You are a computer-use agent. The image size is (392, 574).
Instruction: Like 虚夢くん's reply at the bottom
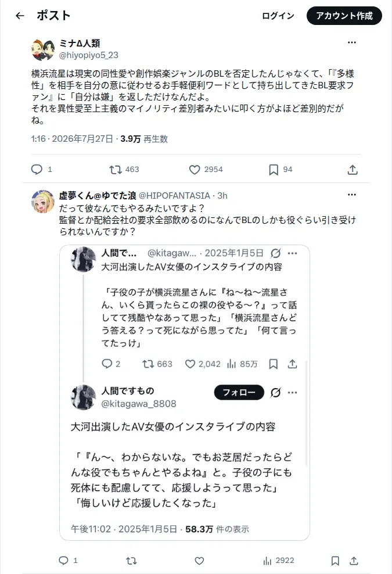coord(199,561)
